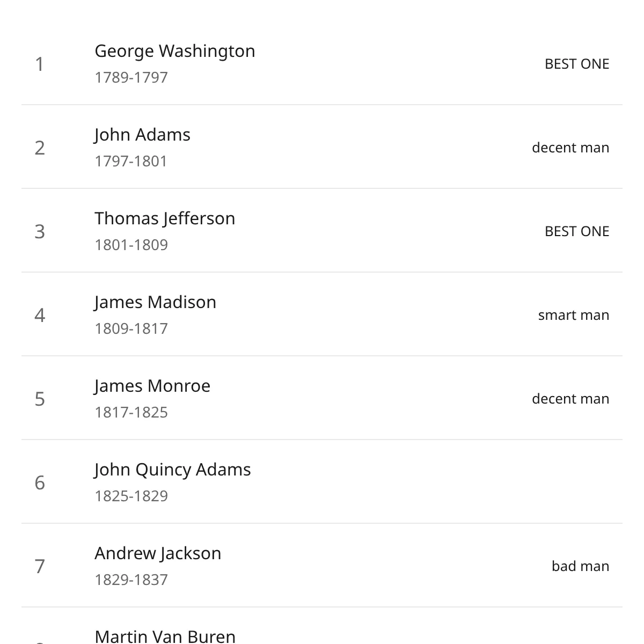644x644 pixels.
Task: Open the Andrew Jackson entry
Action: pos(322,566)
